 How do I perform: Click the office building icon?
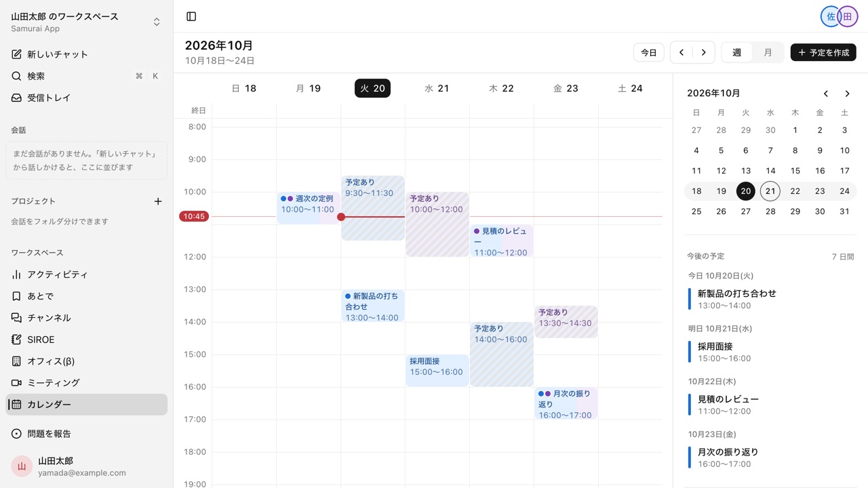pyautogui.click(x=17, y=361)
